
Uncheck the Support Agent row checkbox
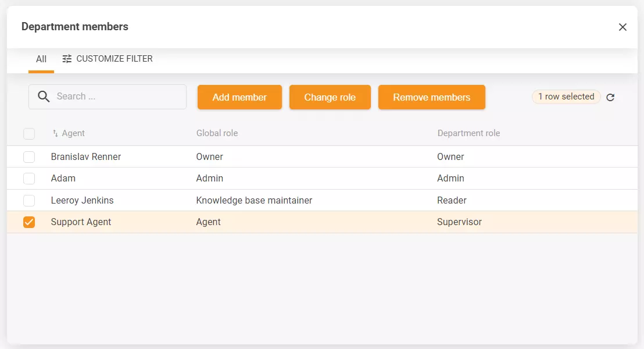(x=29, y=222)
